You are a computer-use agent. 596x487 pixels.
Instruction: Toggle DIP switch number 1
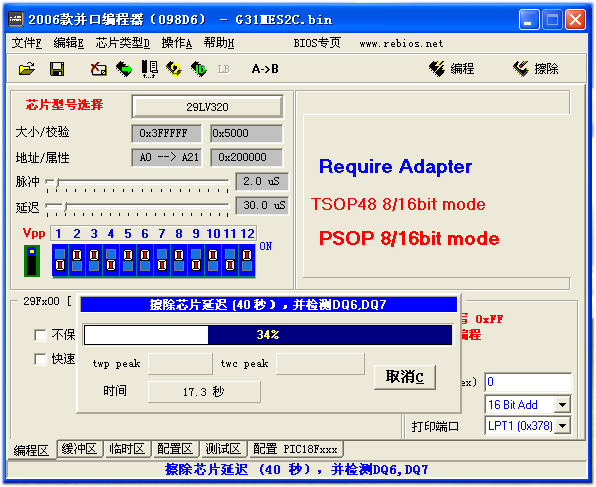pos(60,260)
